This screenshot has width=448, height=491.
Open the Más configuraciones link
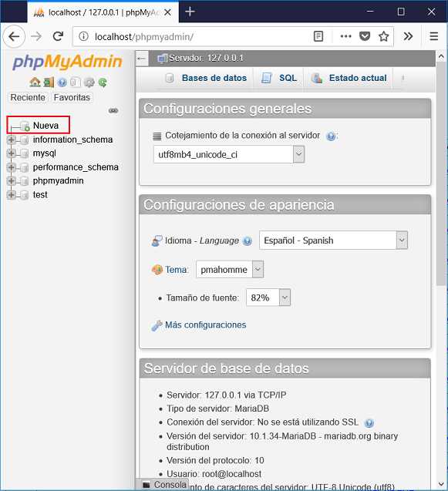206,325
